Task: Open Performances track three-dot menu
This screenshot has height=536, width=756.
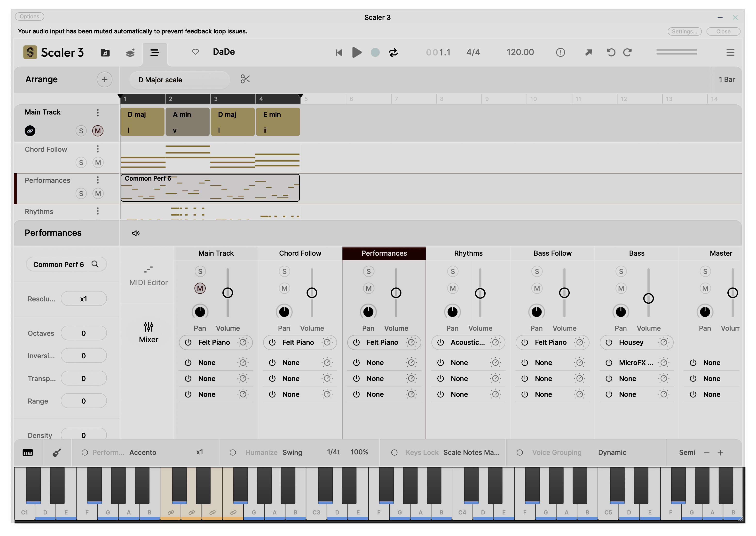Action: click(98, 180)
